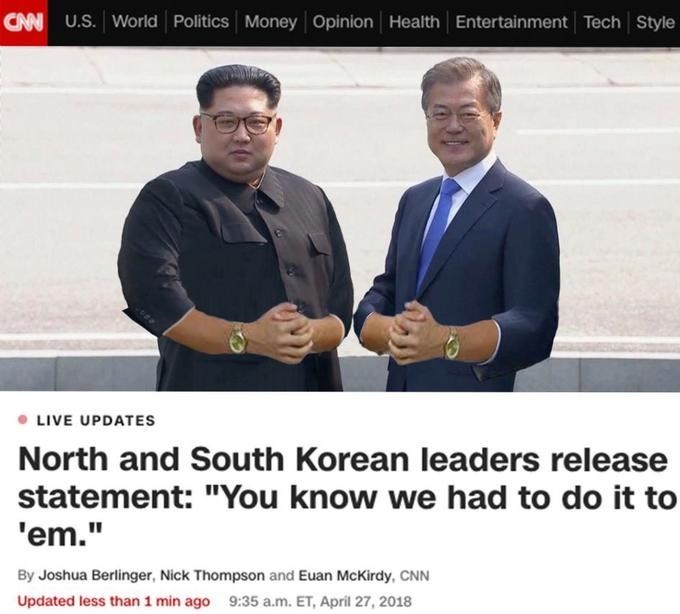View author Joshua Berlinger's profile
Screen dimensions: 680x614
tap(95, 575)
